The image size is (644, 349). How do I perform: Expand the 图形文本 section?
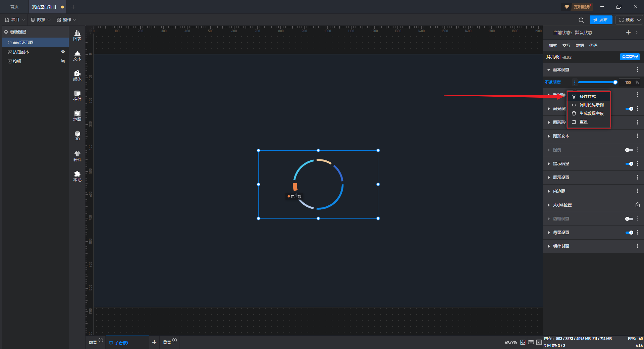[x=561, y=136]
